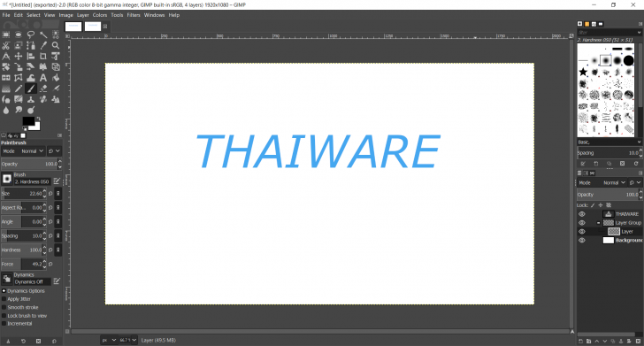Screen dimensions: 644x346
Task: Click the brush Size input field
Action: [x=24, y=194]
